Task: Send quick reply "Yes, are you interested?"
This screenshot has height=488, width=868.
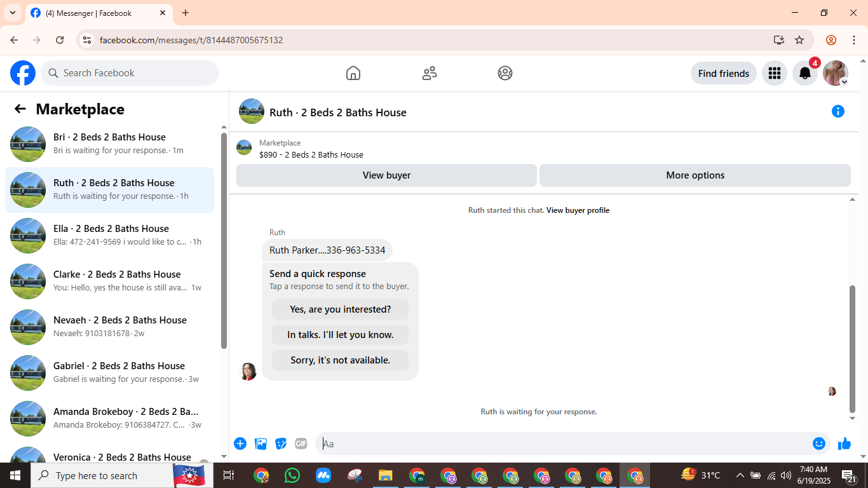Action: click(340, 309)
